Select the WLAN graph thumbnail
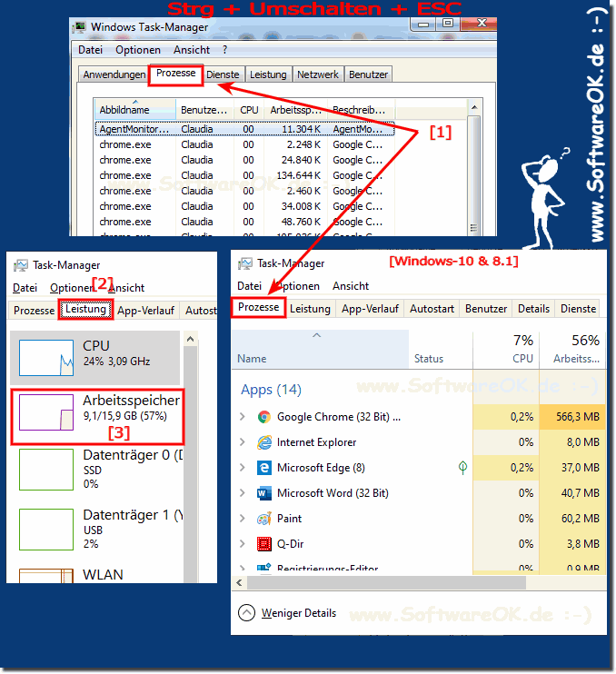Screen dimensions: 616x674 coord(46,576)
